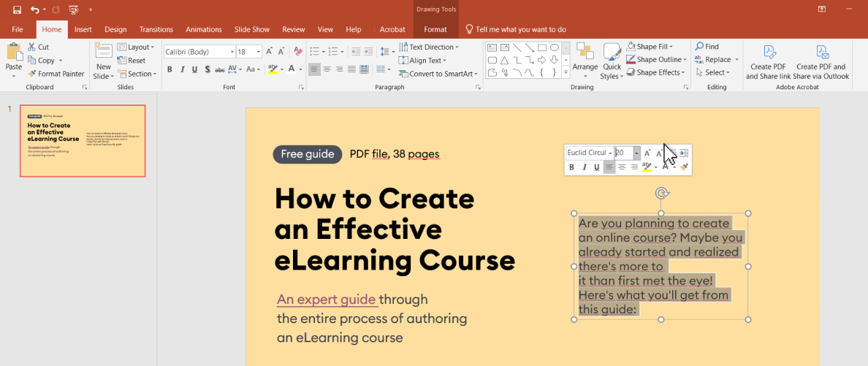The image size is (868, 366).
Task: Decrease list indent level in ribbon
Action: (x=355, y=51)
